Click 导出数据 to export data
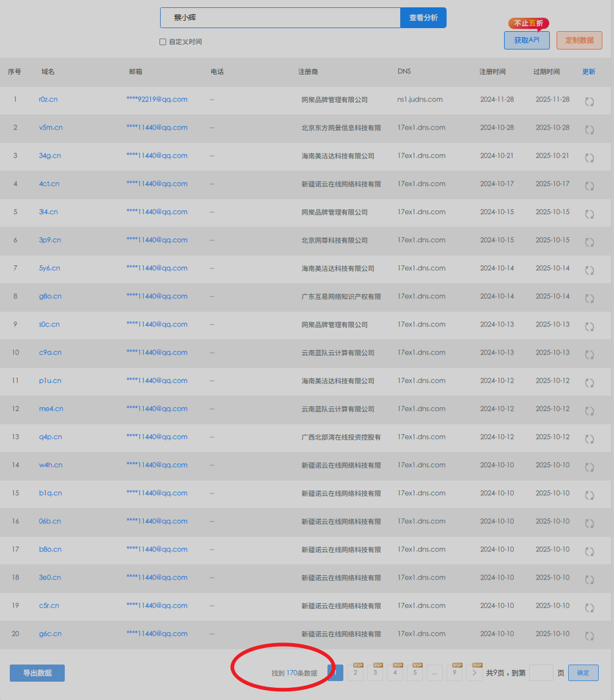 coord(37,673)
